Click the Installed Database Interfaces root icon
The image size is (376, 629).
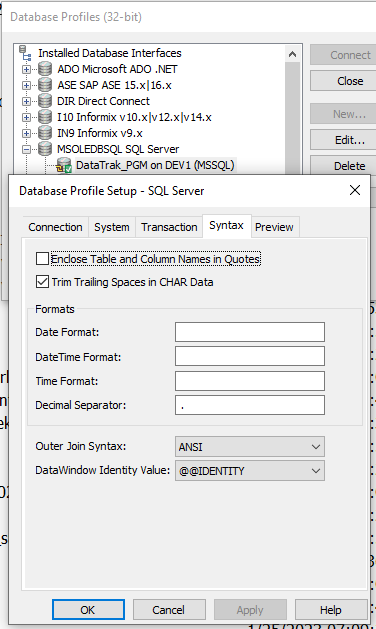click(x=25, y=53)
